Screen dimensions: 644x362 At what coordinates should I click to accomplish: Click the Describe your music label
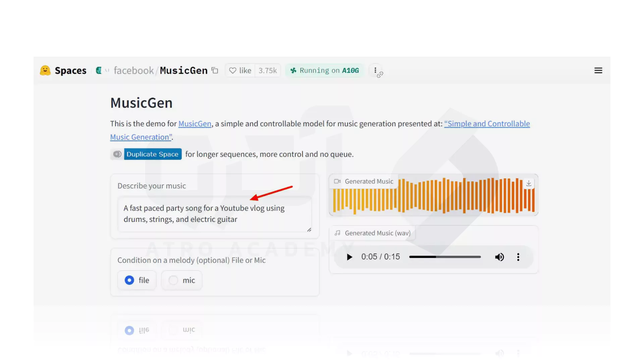152,186
